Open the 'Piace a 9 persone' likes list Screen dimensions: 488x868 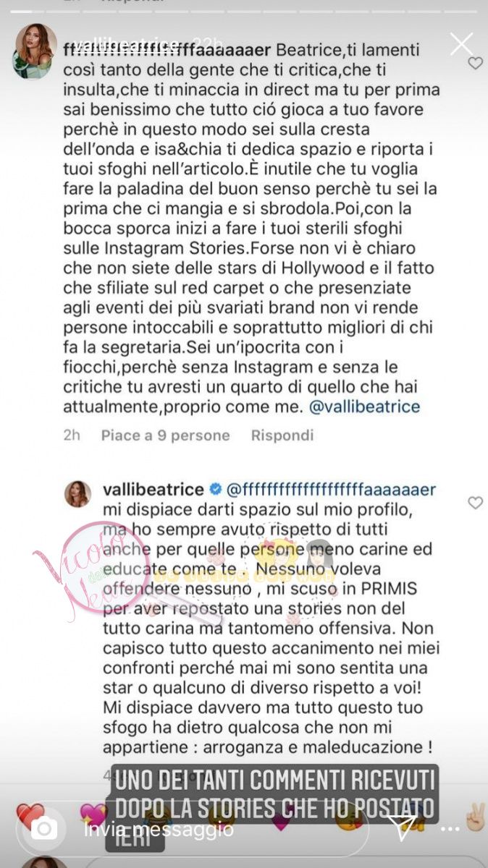click(x=166, y=435)
